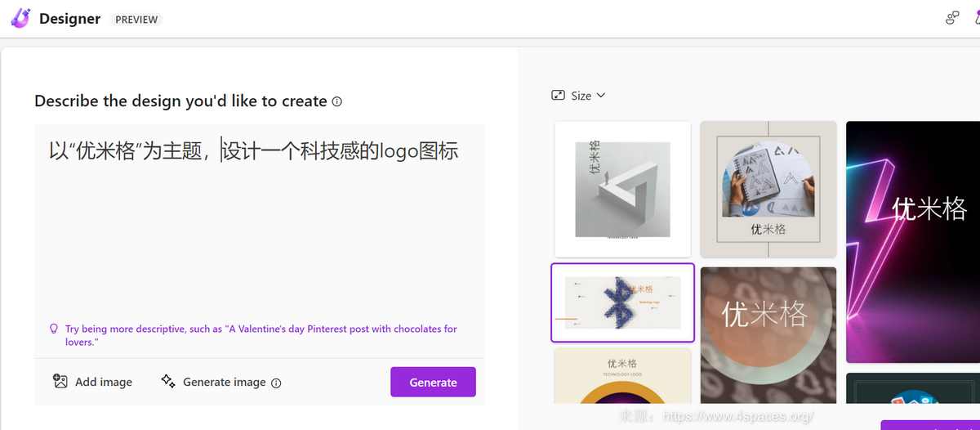
Task: Click the lightbulb tip icon
Action: pos(54,329)
